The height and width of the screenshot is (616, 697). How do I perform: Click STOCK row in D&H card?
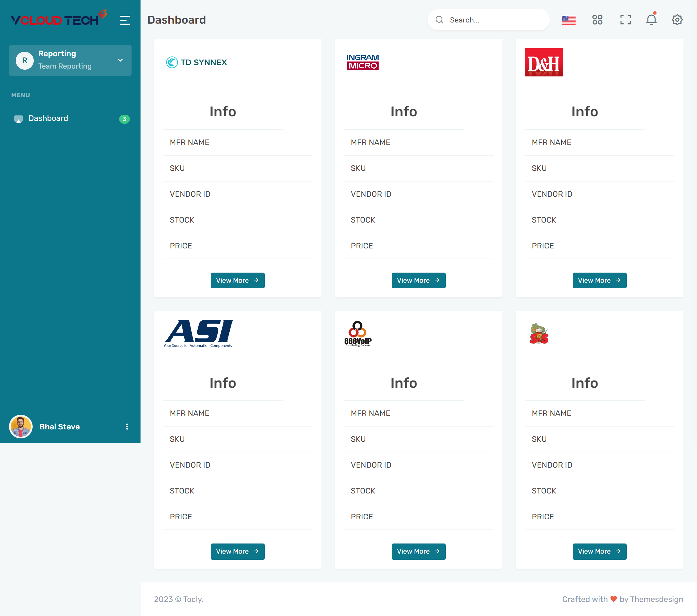tap(599, 220)
